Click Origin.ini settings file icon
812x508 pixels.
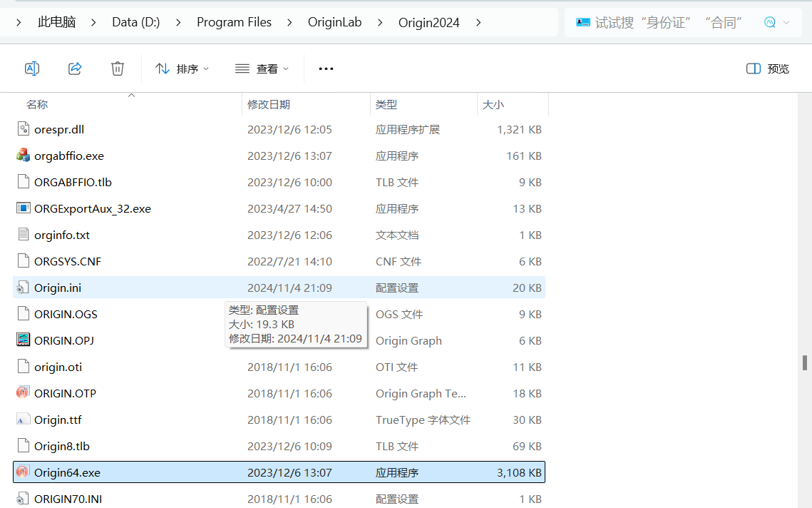pyautogui.click(x=22, y=287)
